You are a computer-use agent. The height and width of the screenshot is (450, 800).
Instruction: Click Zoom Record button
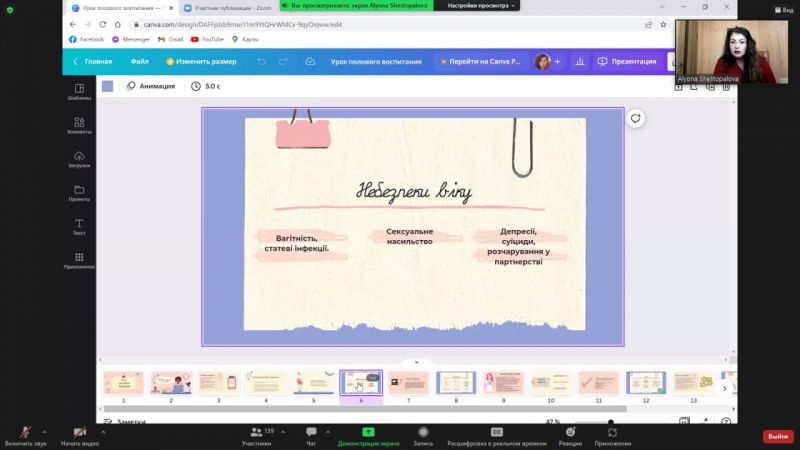pyautogui.click(x=423, y=437)
